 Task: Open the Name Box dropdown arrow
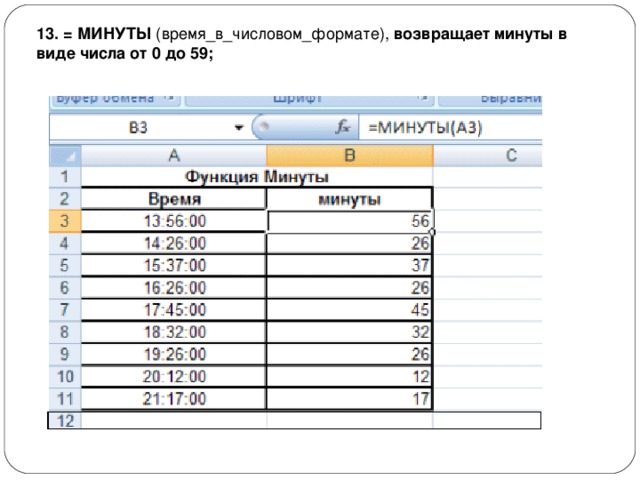click(x=239, y=128)
